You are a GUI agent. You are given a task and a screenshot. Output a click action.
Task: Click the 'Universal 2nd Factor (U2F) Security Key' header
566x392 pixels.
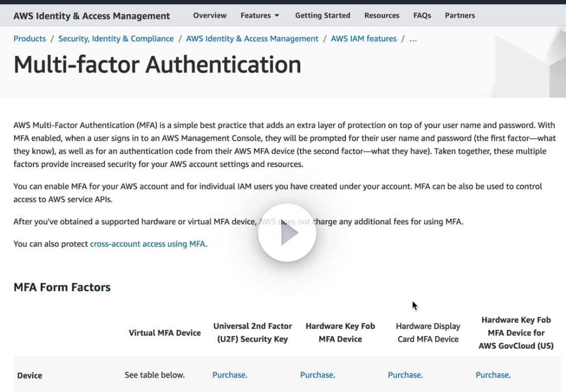(x=252, y=332)
